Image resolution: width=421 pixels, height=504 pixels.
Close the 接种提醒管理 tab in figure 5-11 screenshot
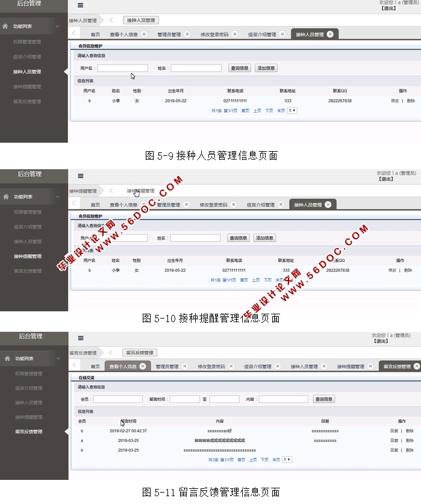click(370, 366)
